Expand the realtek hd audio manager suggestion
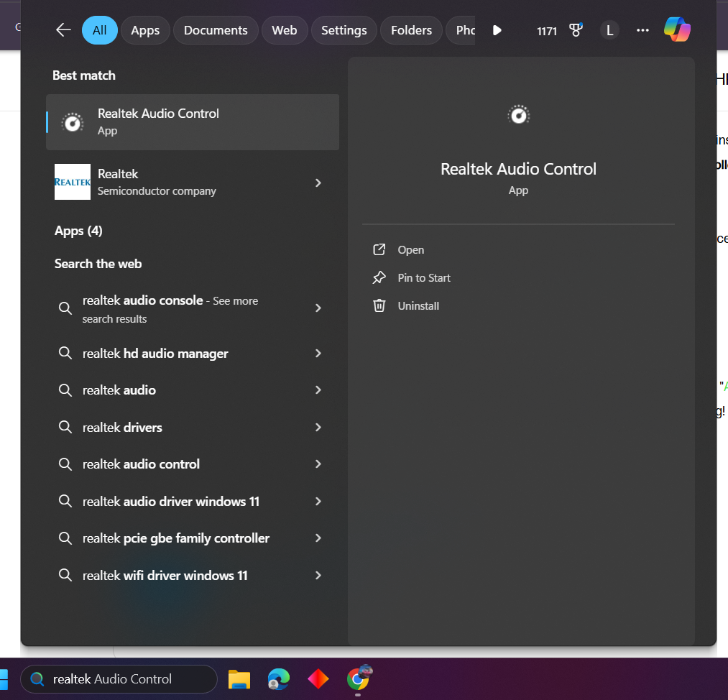This screenshot has width=728, height=700. 318,353
